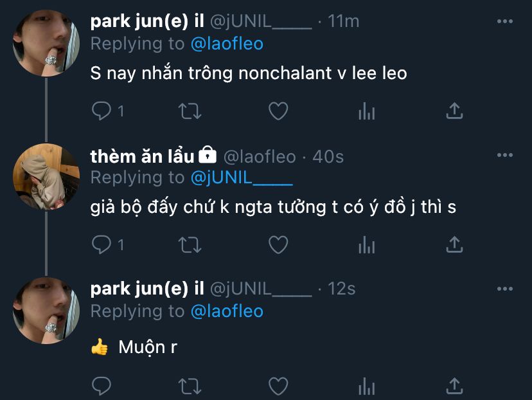Open more options for the 'Muộn r' tweet
The width and height of the screenshot is (532, 400).
[505, 289]
